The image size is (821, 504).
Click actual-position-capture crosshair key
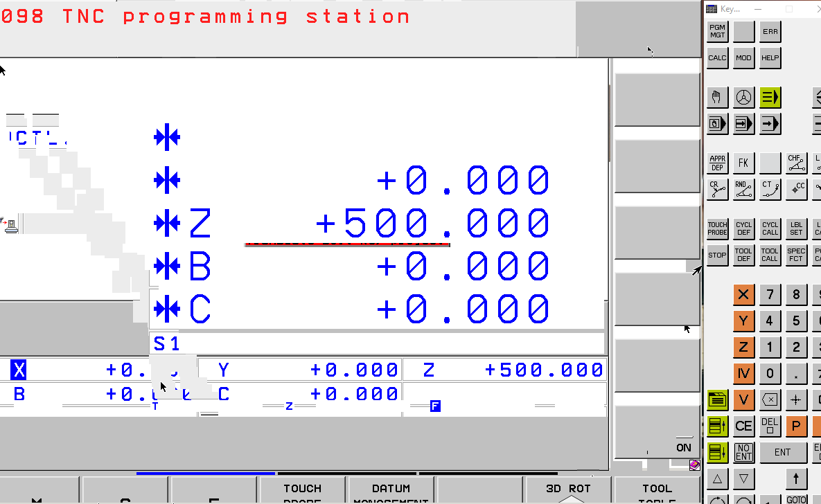(x=796, y=400)
